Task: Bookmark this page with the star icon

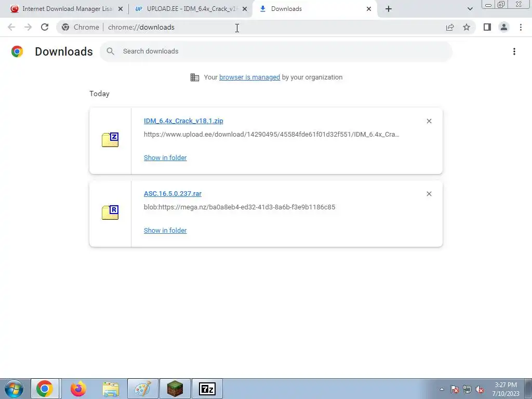Action: click(x=467, y=27)
